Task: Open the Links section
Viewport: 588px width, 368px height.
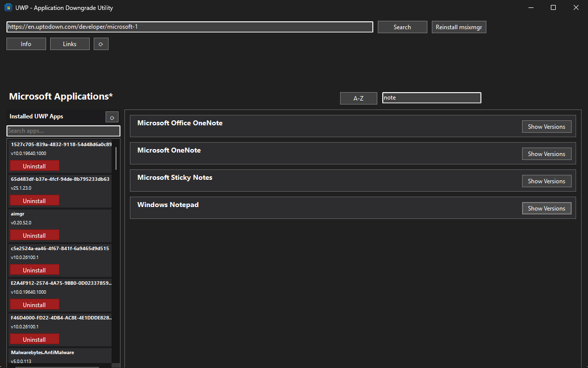Action: click(x=69, y=44)
